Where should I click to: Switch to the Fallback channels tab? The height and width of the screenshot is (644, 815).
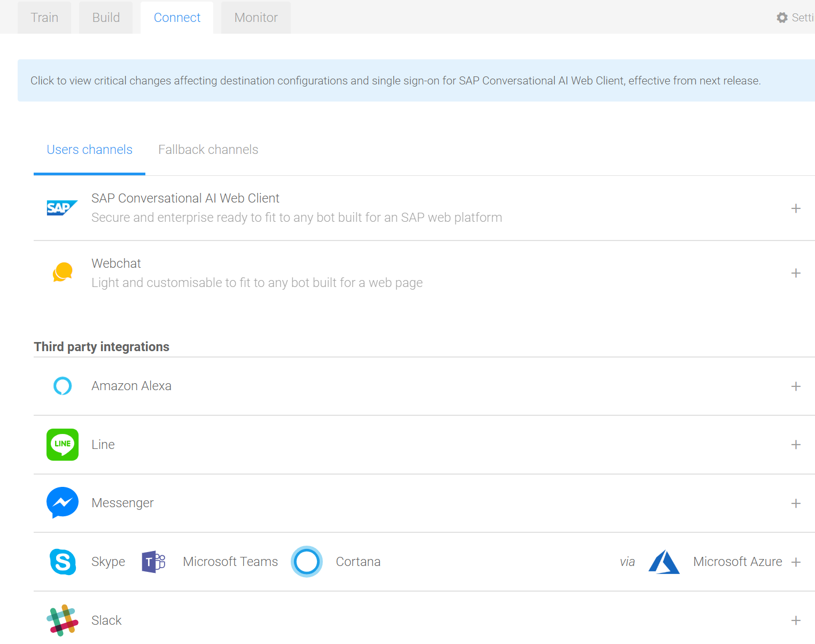(208, 150)
